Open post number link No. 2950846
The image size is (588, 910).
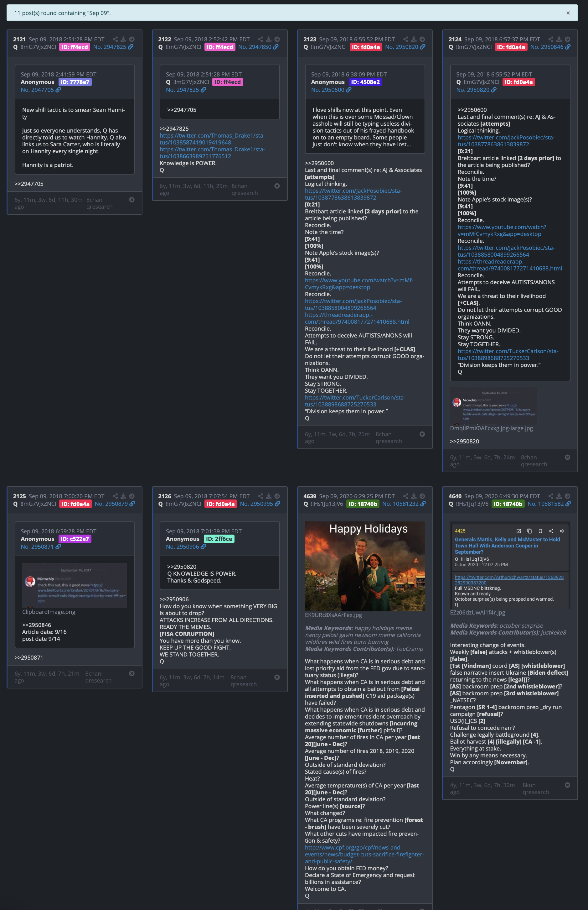coord(547,47)
